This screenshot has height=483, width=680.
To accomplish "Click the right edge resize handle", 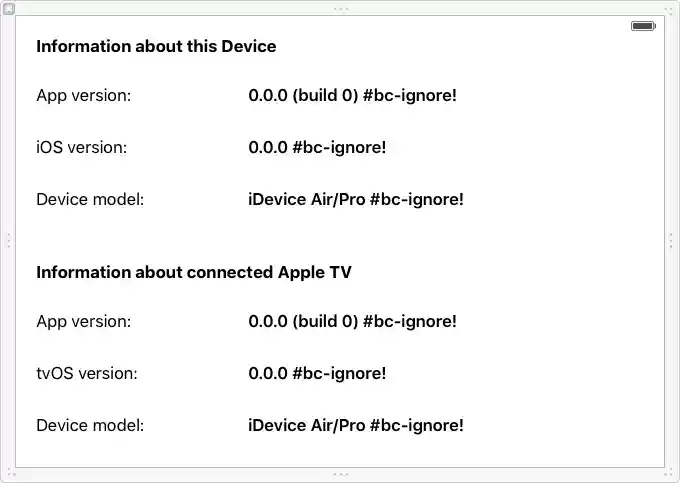I will (x=671, y=241).
